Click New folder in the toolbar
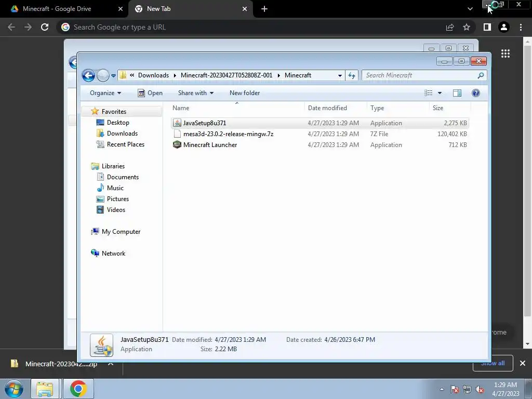Image resolution: width=532 pixels, height=399 pixels. coord(245,93)
